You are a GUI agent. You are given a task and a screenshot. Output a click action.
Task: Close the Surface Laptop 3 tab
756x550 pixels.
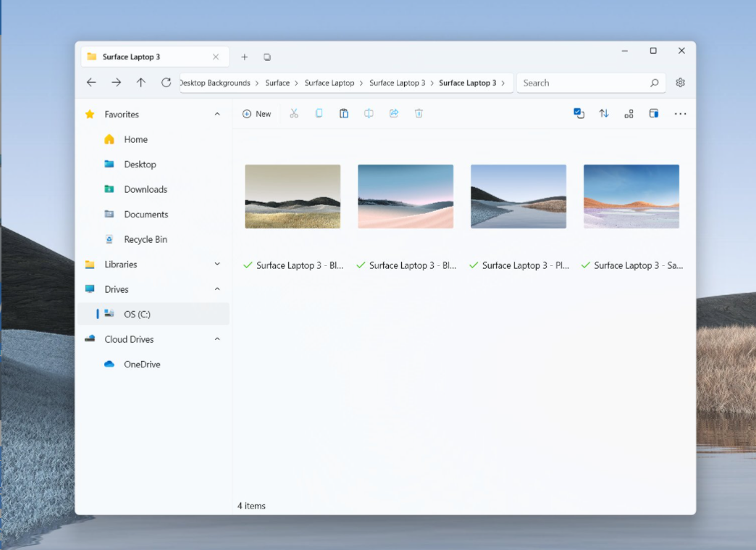(x=216, y=57)
